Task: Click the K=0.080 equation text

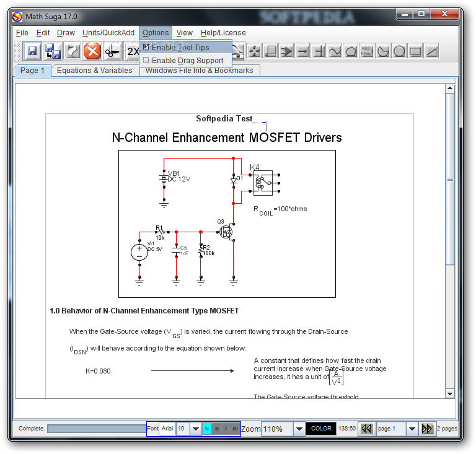Action: [98, 371]
